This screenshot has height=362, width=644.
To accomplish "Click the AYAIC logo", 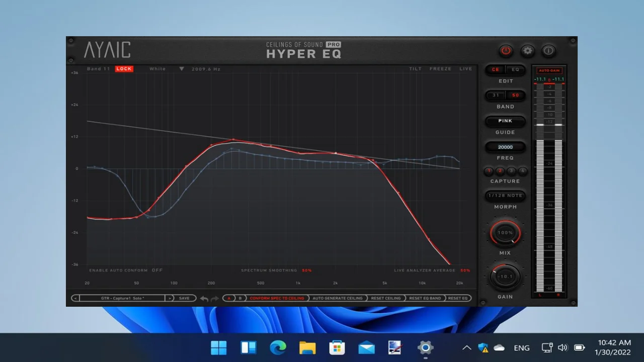I will tap(107, 50).
